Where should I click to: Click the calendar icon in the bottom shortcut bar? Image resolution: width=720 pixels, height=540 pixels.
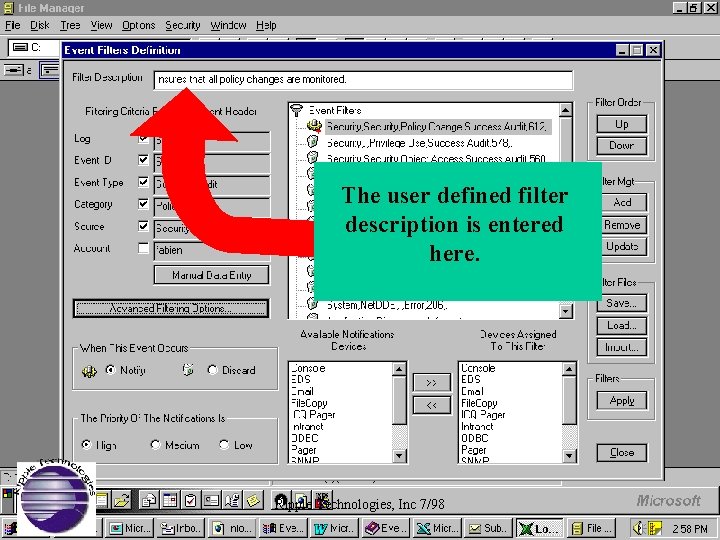[x=169, y=500]
